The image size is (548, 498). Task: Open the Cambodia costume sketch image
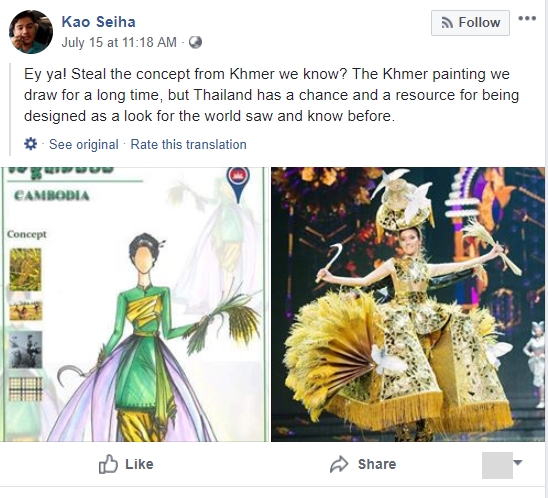pyautogui.click(x=135, y=304)
